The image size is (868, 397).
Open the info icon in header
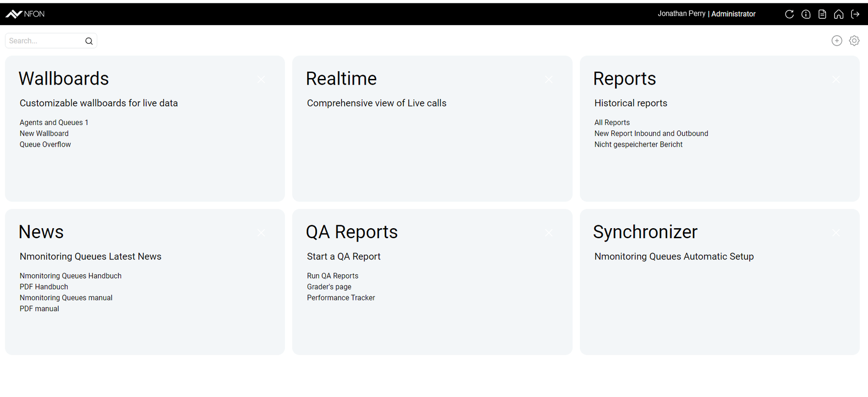[806, 14]
